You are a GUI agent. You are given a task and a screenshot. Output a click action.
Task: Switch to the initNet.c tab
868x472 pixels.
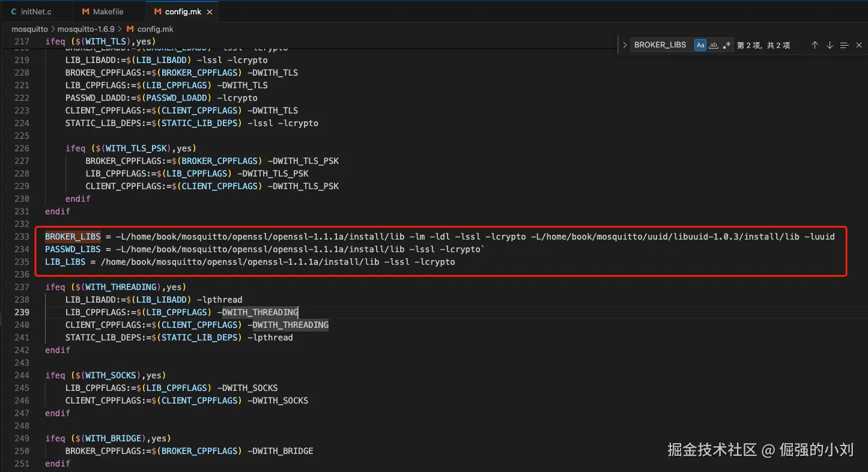click(35, 11)
